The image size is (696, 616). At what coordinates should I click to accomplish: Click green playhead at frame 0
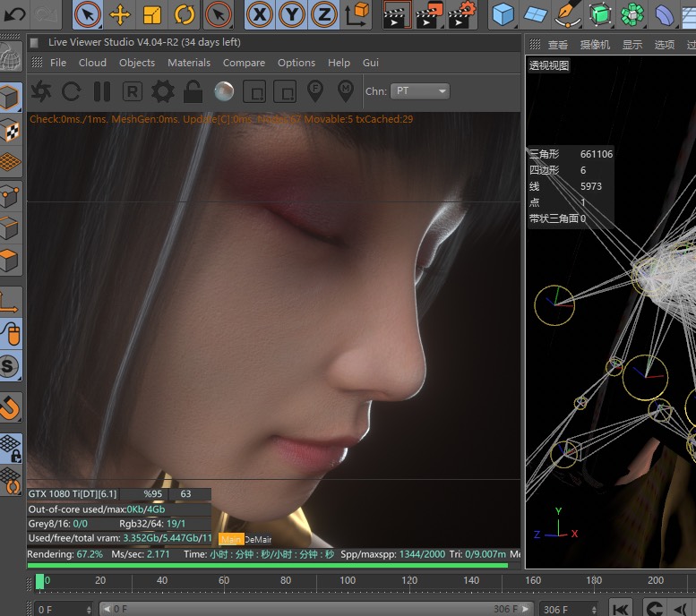pyautogui.click(x=39, y=581)
